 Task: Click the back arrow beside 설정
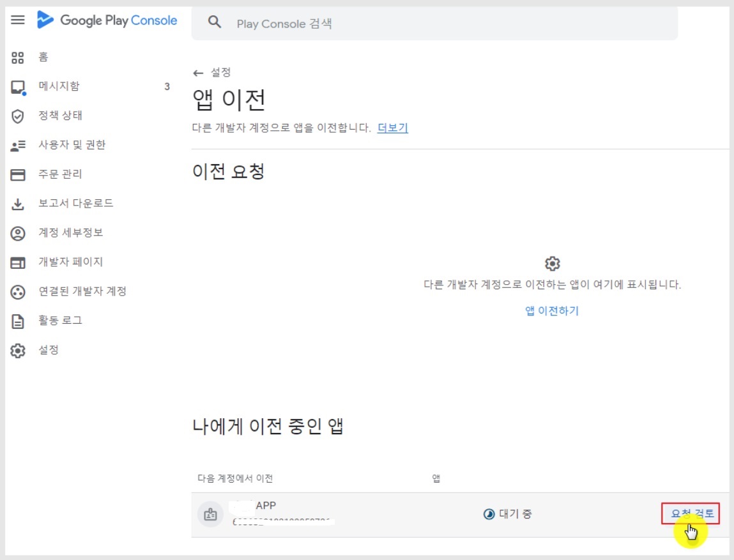pyautogui.click(x=198, y=73)
